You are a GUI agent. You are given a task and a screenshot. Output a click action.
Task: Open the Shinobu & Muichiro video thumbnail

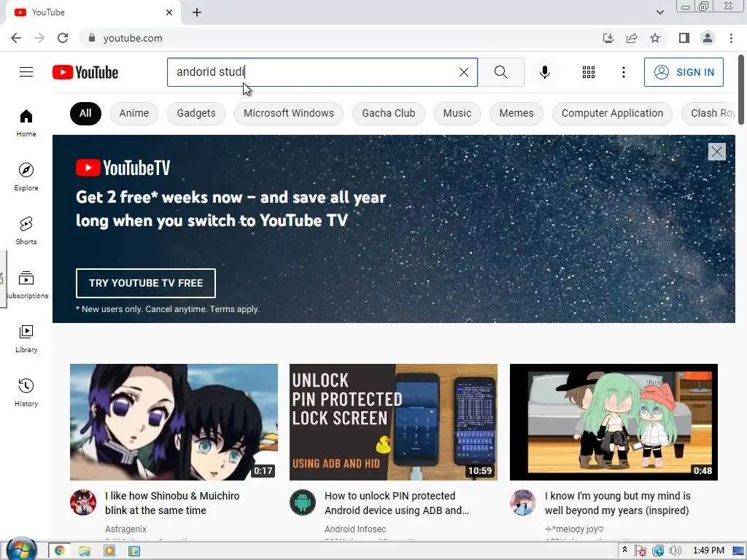174,422
